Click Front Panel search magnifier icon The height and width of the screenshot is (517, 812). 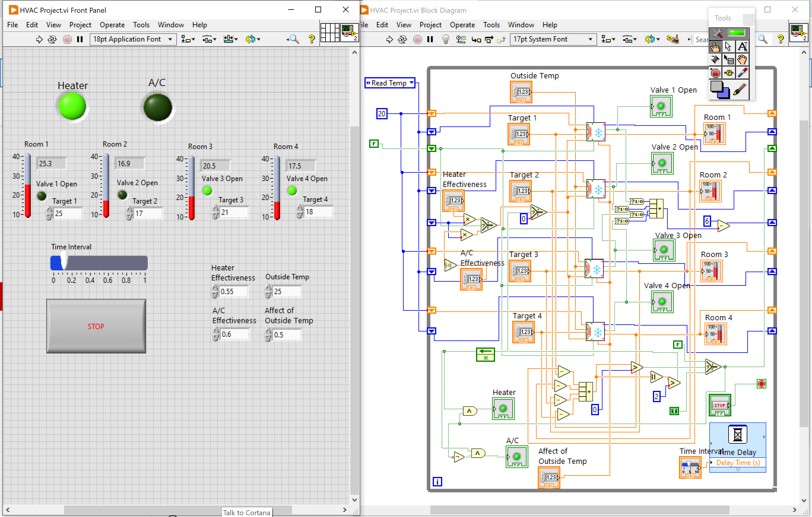click(x=294, y=39)
